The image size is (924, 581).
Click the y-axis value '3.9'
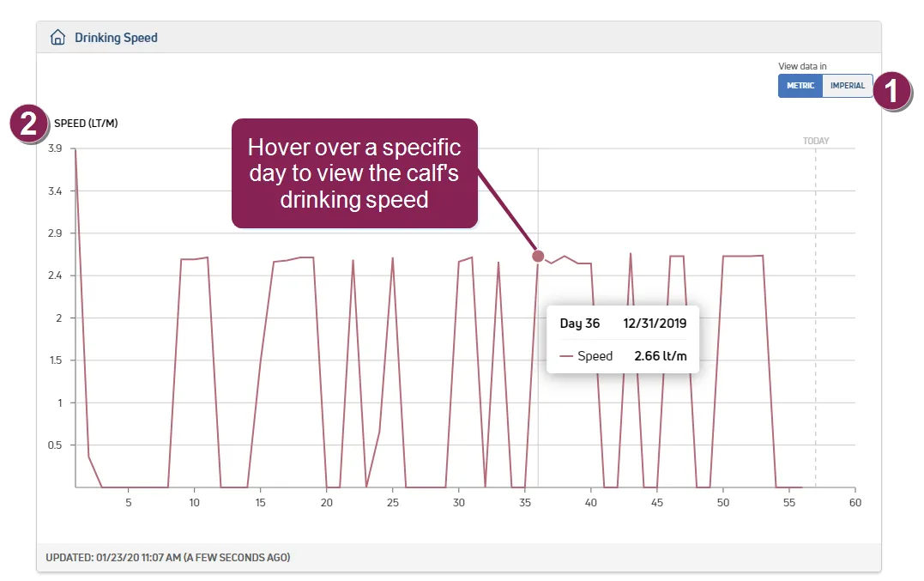(x=55, y=148)
